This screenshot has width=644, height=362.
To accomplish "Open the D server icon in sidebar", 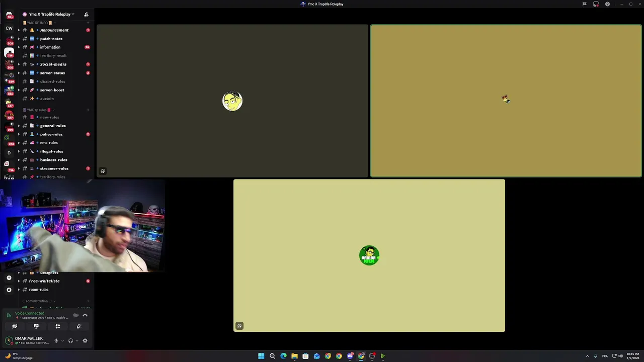I will click(x=9, y=152).
